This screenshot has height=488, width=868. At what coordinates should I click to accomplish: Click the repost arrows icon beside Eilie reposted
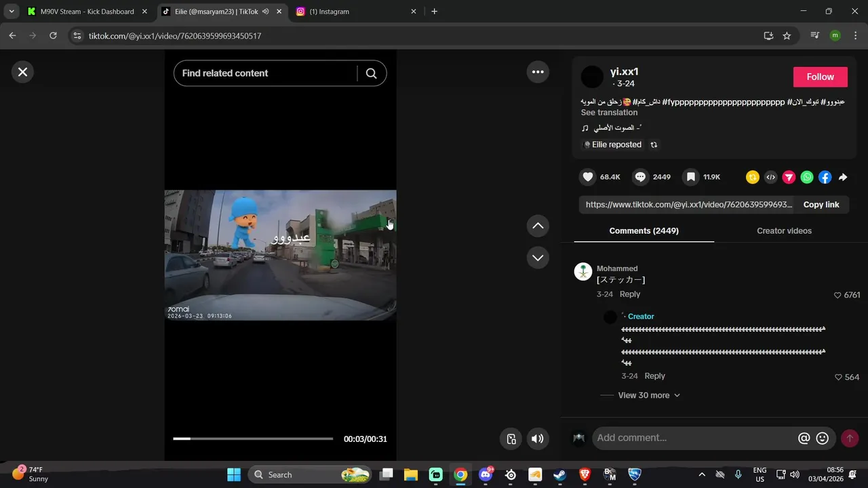click(654, 144)
